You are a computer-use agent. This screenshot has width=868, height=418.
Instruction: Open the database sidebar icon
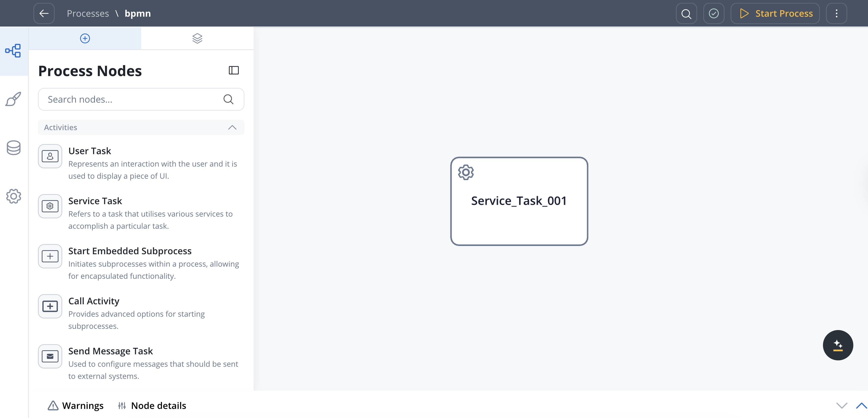point(13,148)
